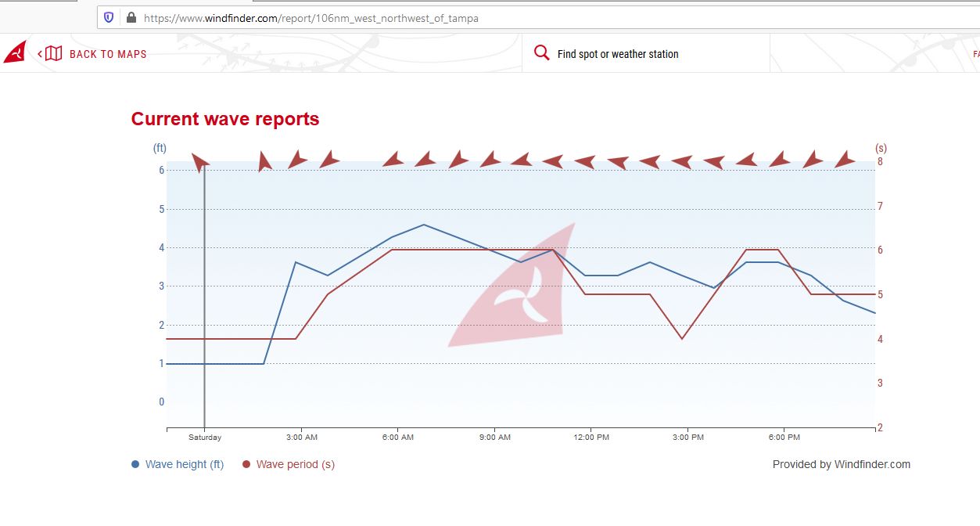Screen dimensions: 980x526
Task: Click the (ft) unit label above left axis
Action: click(160, 148)
